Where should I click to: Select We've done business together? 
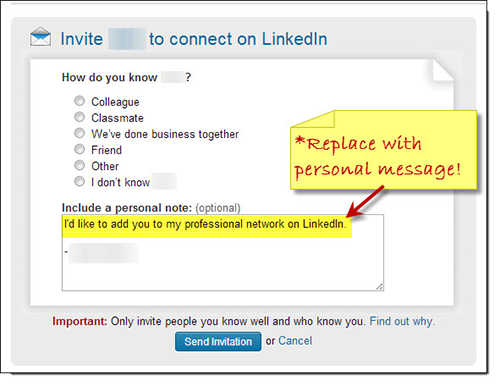[79, 133]
